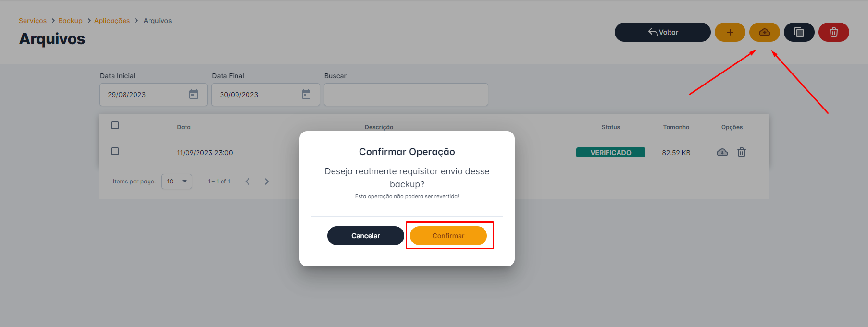Check the 11/09/2023 23:00 row checkbox

115,151
